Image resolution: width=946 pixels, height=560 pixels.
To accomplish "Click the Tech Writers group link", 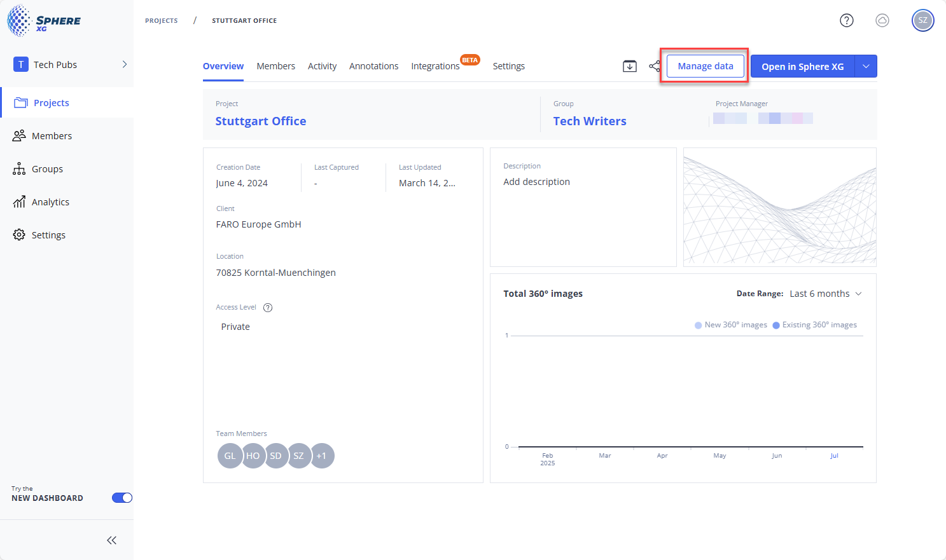I will coord(589,121).
